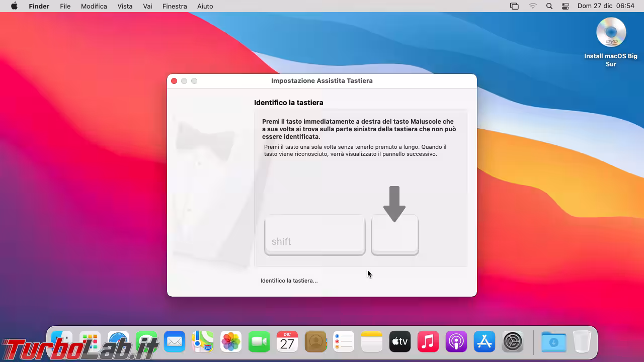Open the Aiuto menu

205,6
